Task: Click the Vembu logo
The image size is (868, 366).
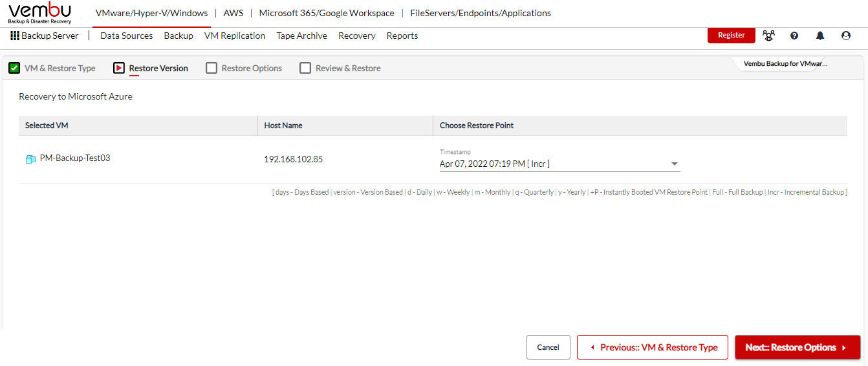Action: pyautogui.click(x=39, y=13)
